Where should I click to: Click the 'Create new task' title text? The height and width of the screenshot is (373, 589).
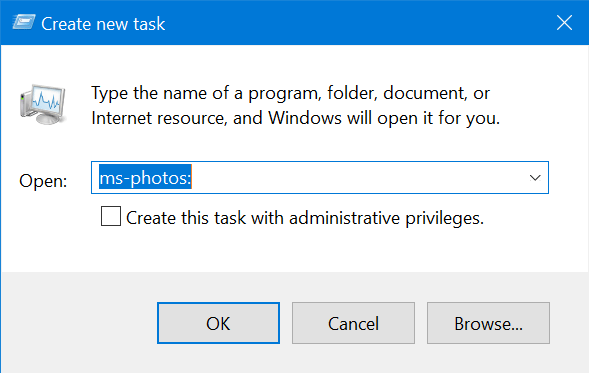pyautogui.click(x=103, y=24)
